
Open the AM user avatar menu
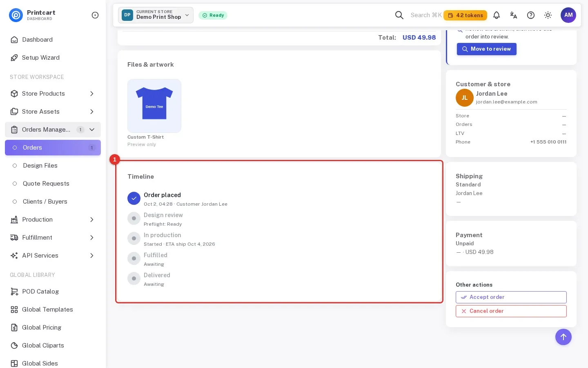point(568,15)
